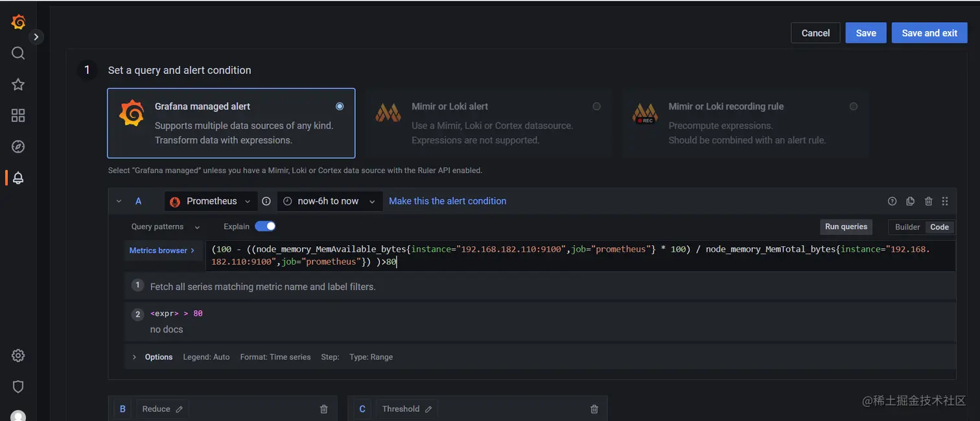Screen dimensions: 980x421
Task: Click the recording rule REC logo
Action: click(x=645, y=114)
